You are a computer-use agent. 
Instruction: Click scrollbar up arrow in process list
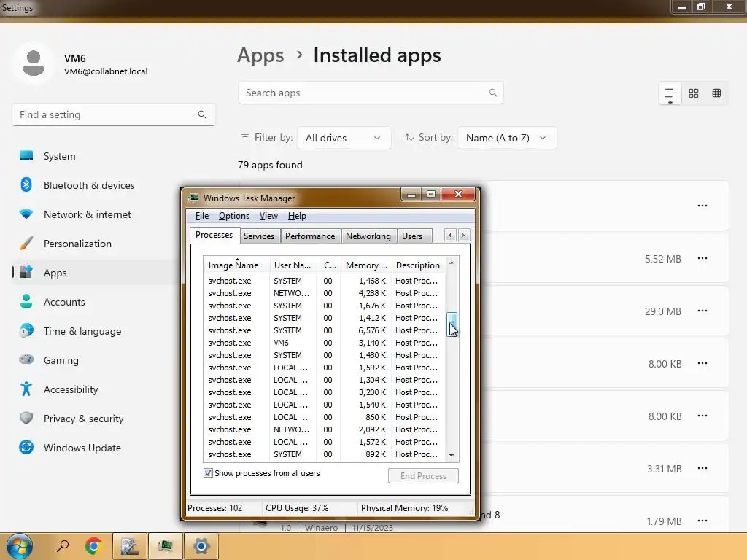click(x=452, y=262)
